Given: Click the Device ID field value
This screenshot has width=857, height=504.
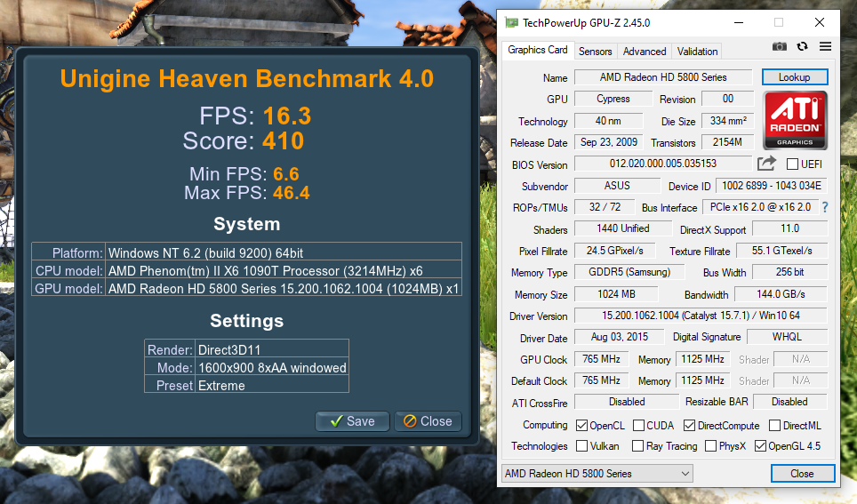Looking at the screenshot, I should click(x=771, y=186).
